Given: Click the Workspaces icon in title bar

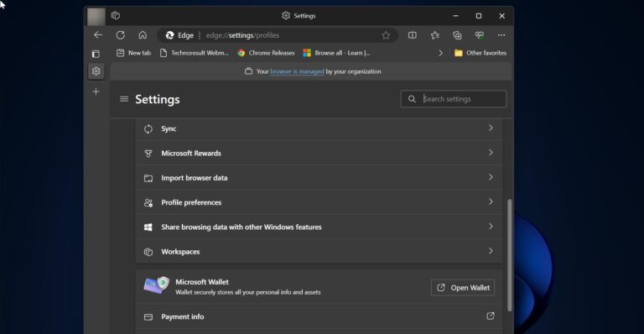Looking at the screenshot, I should (x=116, y=16).
